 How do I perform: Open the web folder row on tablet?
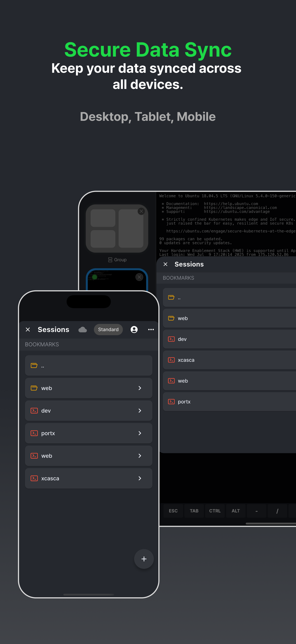tap(229, 318)
